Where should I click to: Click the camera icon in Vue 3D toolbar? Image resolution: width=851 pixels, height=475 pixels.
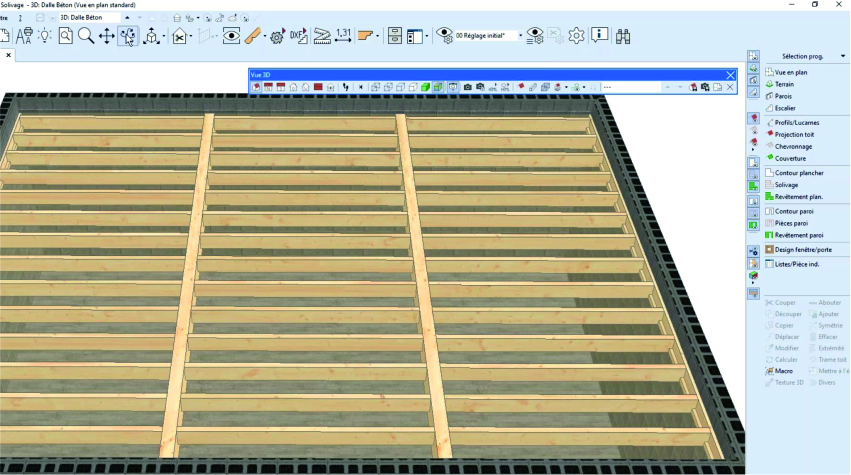(x=467, y=87)
